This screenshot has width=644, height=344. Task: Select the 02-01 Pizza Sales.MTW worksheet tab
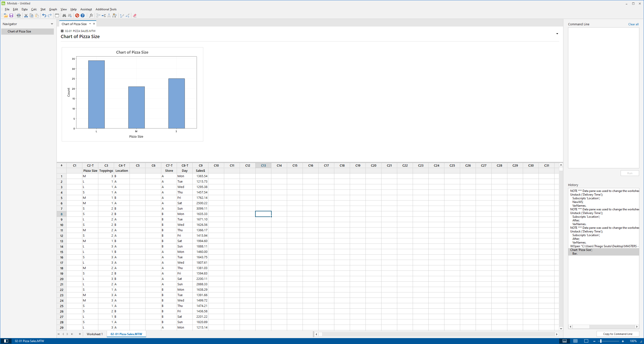[x=126, y=334]
